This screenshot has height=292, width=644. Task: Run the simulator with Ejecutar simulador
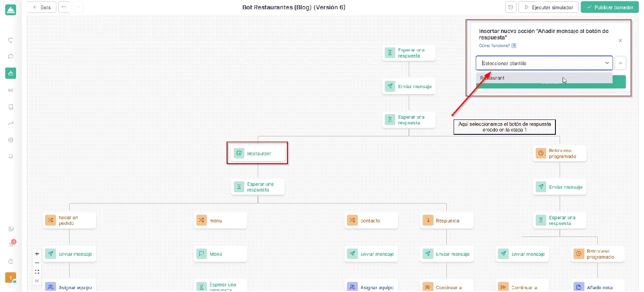(549, 7)
